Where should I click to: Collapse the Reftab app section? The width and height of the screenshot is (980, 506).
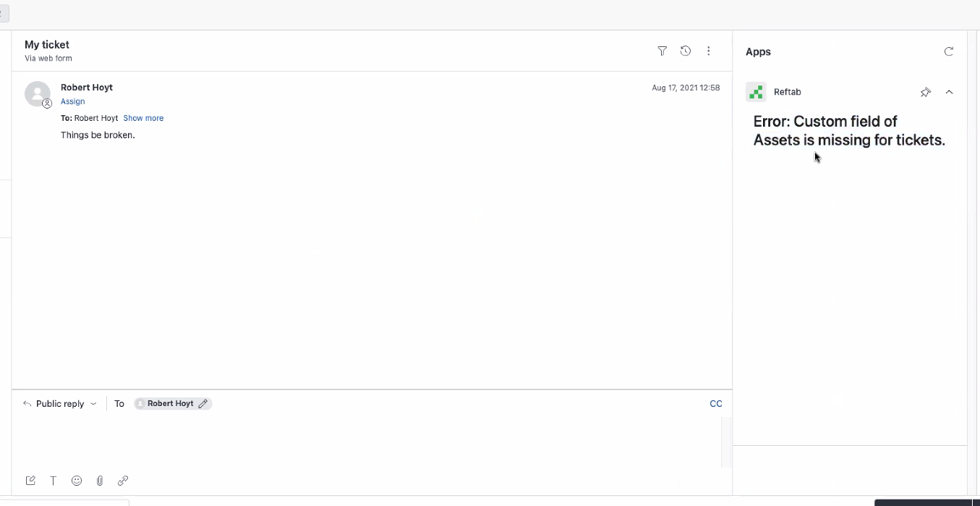coord(950,92)
